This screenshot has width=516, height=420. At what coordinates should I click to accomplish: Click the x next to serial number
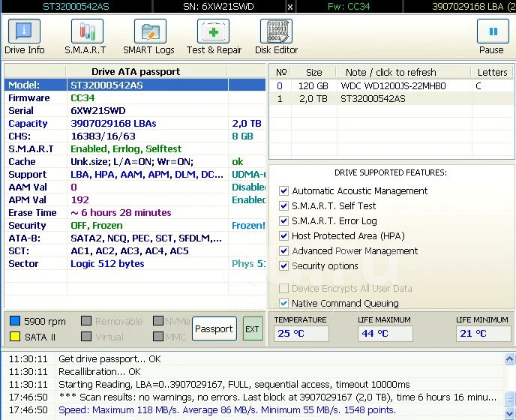pyautogui.click(x=290, y=7)
